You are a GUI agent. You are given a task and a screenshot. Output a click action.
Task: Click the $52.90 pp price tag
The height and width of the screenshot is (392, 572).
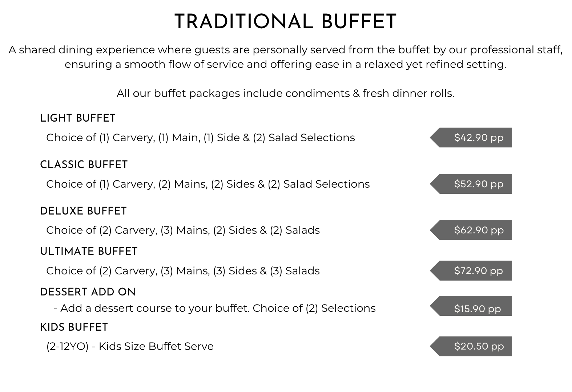(x=471, y=184)
